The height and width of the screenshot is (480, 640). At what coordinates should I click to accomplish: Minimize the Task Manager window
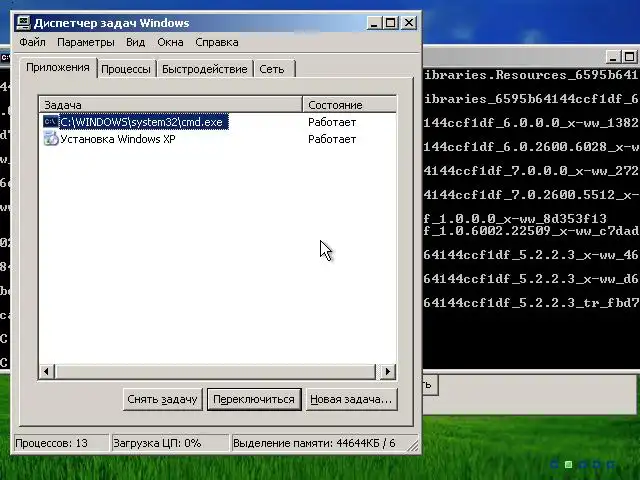tap(374, 23)
